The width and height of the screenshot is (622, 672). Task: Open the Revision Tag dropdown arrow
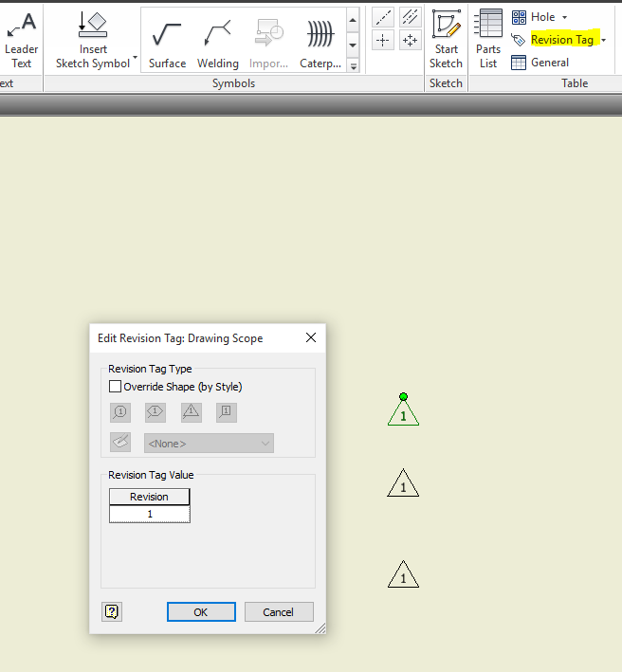pos(604,41)
